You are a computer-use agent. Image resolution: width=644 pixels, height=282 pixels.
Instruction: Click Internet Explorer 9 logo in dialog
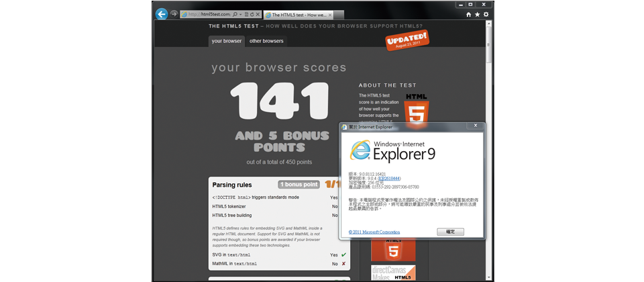[392, 150]
